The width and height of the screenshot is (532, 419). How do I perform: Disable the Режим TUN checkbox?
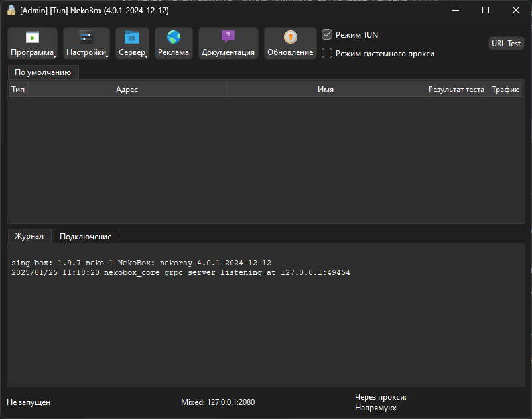[327, 34]
